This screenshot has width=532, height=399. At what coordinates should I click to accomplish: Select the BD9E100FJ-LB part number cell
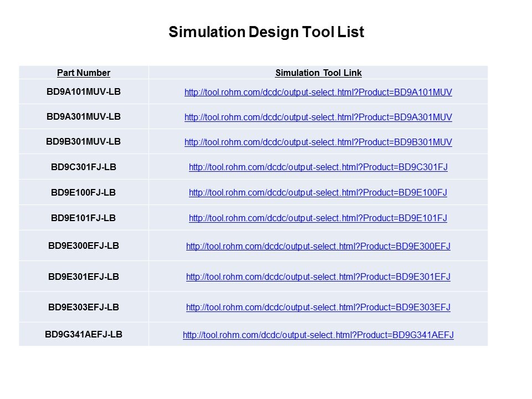(84, 192)
